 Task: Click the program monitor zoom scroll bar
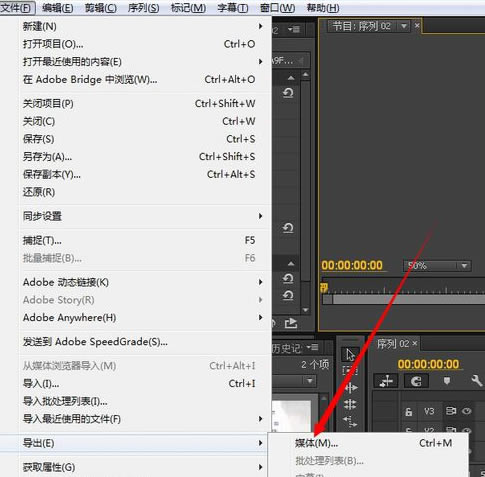coord(404,299)
